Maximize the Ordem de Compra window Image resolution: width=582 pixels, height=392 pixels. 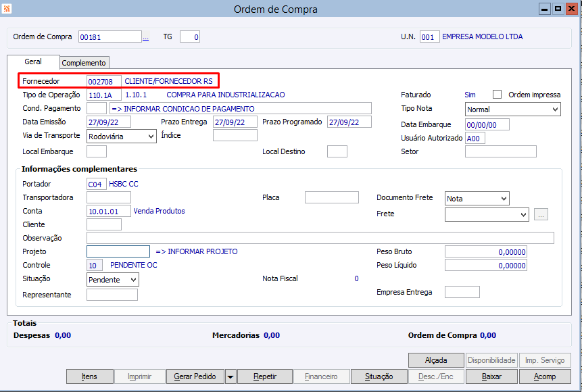tap(558, 9)
